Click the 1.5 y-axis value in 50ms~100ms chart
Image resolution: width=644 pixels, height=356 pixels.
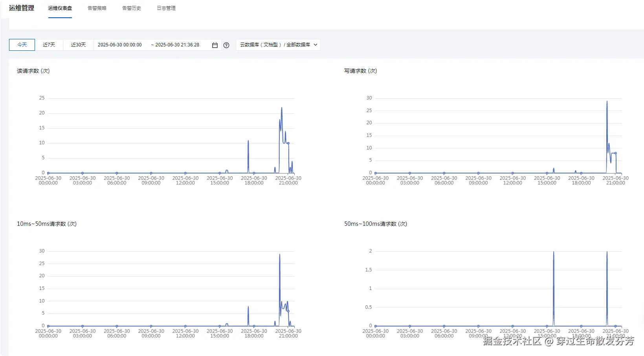(x=368, y=270)
